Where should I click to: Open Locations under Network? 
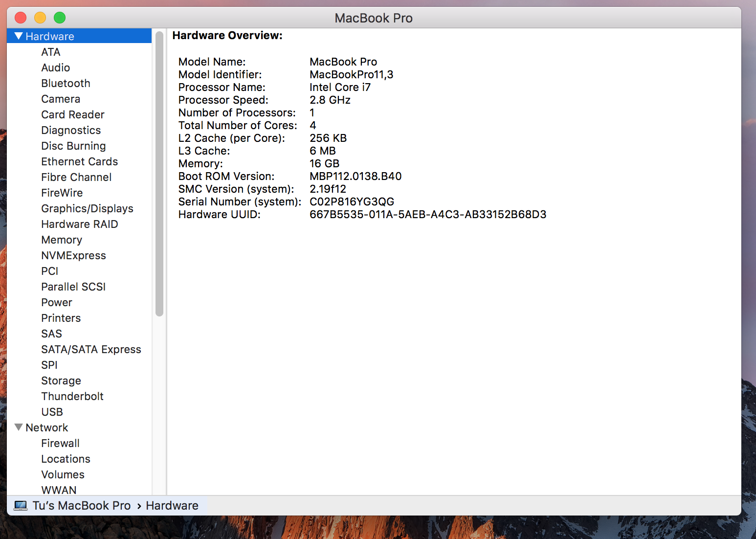click(x=66, y=459)
